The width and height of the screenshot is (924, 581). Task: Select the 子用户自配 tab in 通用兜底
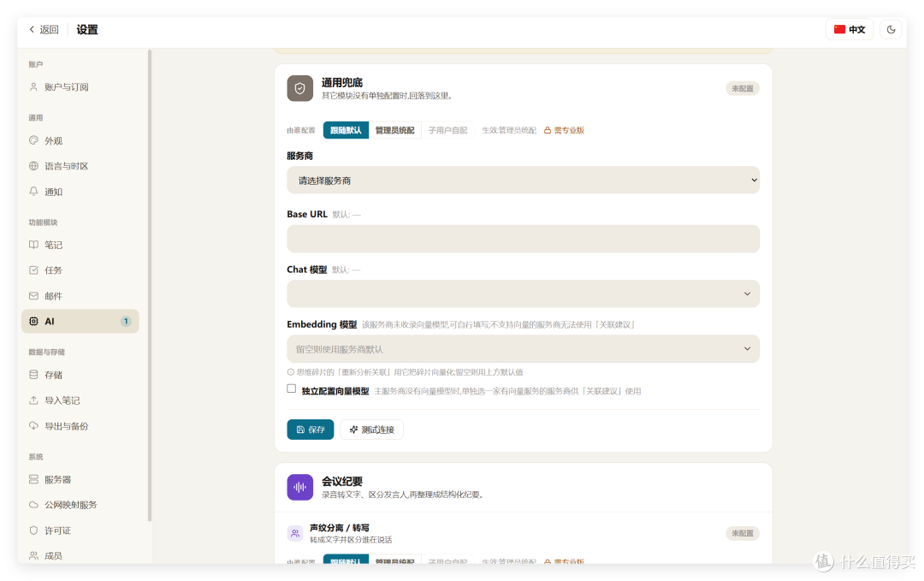(x=447, y=130)
